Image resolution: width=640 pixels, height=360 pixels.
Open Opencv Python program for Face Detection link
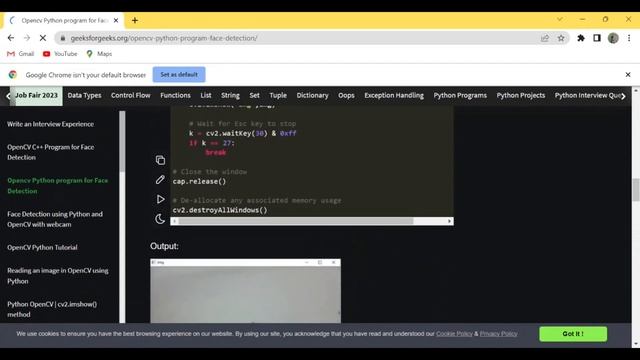click(x=58, y=186)
